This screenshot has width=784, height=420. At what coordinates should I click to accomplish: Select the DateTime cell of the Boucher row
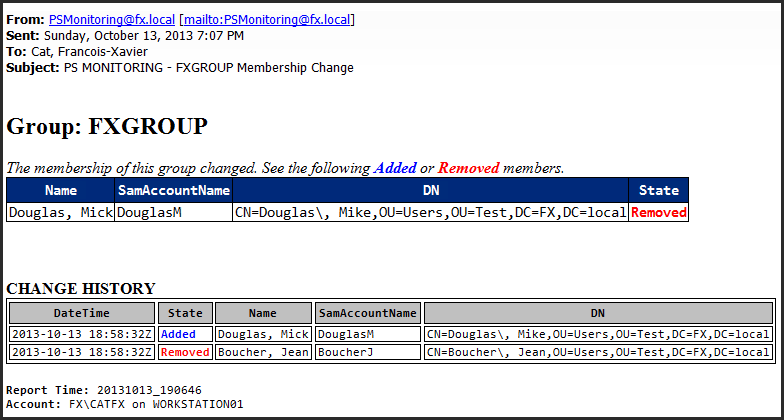point(82,352)
